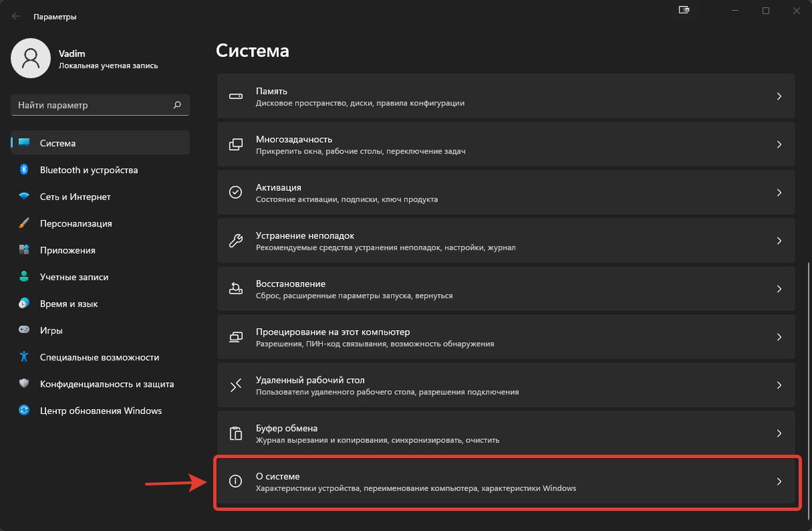Open the О системе settings page

pos(505,482)
